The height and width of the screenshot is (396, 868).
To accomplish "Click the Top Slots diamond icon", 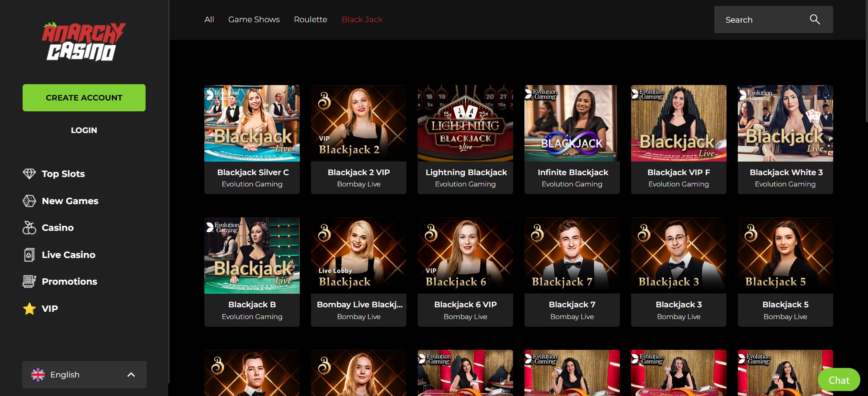I will 29,174.
